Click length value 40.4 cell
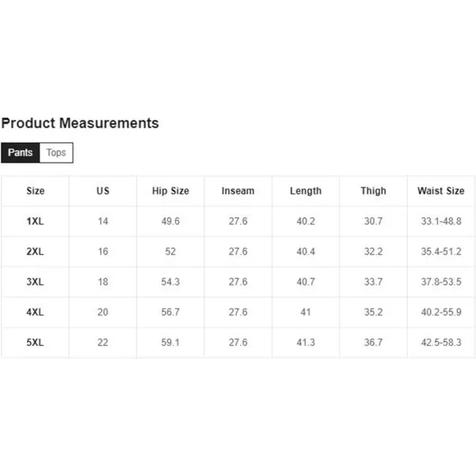476x476 pixels. (305, 251)
